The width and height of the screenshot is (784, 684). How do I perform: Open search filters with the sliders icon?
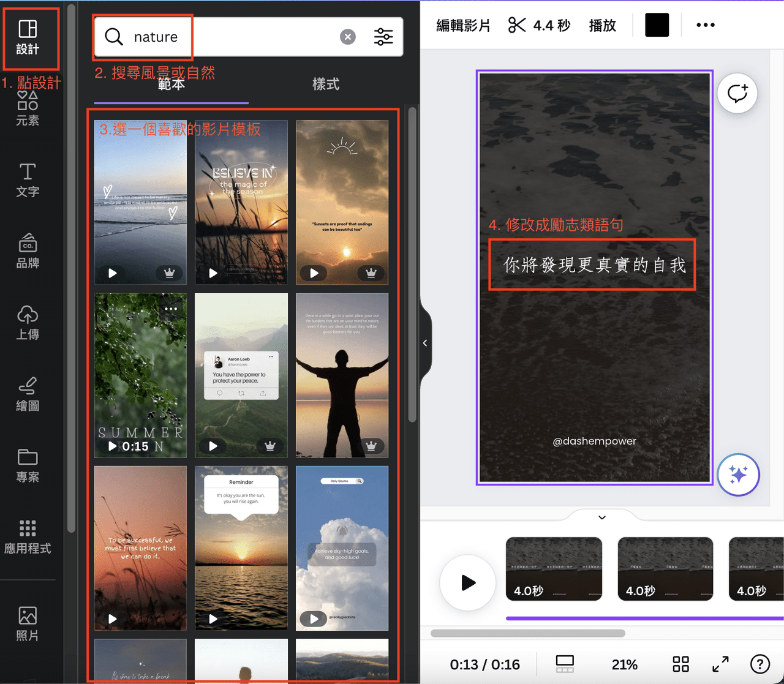pos(383,37)
